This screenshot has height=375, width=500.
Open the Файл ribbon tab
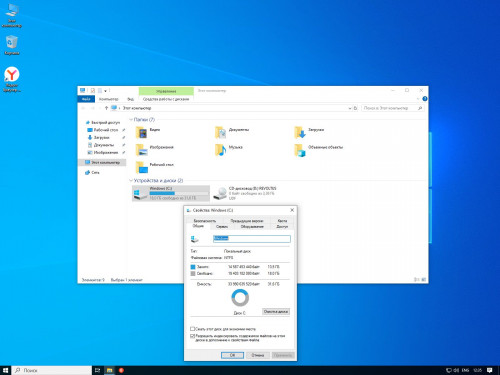(x=86, y=99)
